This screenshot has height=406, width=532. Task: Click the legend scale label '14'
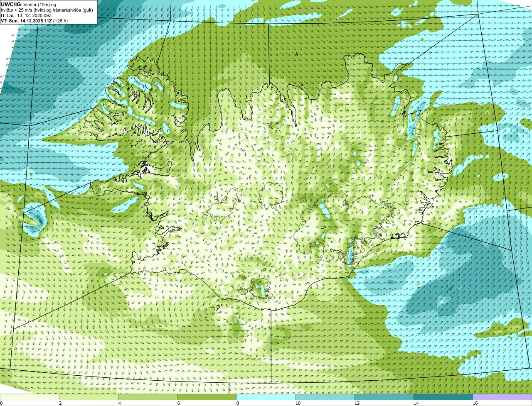click(x=416, y=403)
